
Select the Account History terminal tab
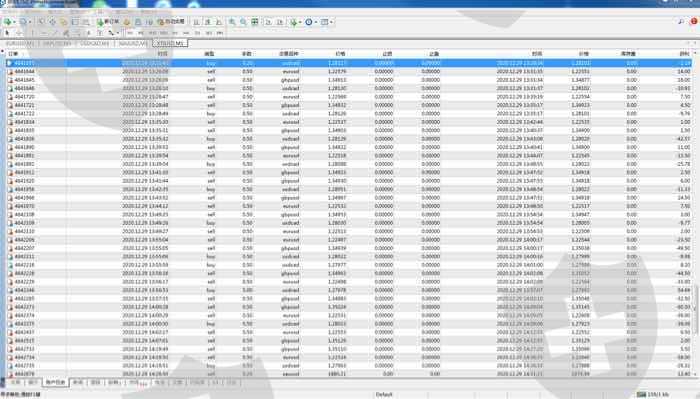(55, 382)
